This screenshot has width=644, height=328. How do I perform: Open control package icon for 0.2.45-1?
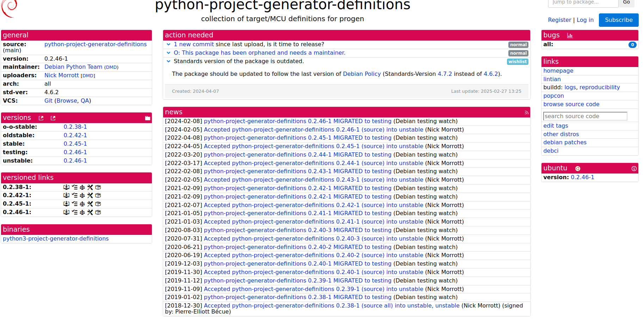coord(98,204)
